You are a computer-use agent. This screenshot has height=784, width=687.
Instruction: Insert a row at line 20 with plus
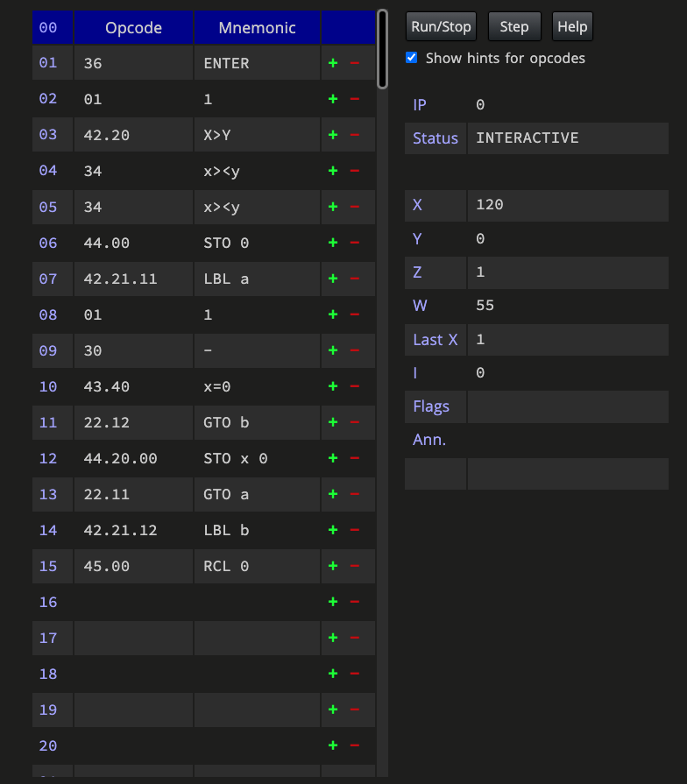pyautogui.click(x=333, y=745)
